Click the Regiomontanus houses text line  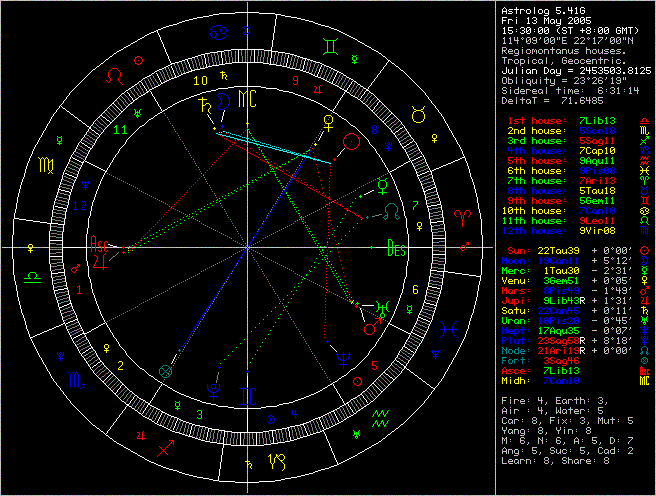564,47
